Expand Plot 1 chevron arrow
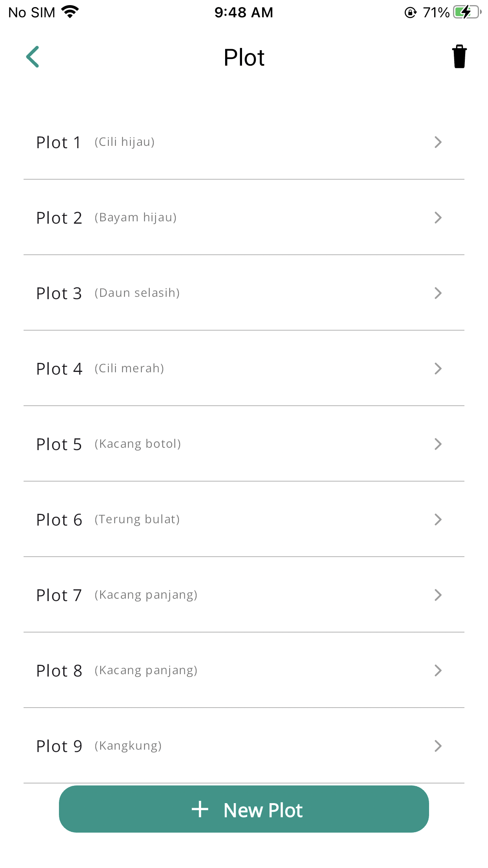 (x=438, y=142)
